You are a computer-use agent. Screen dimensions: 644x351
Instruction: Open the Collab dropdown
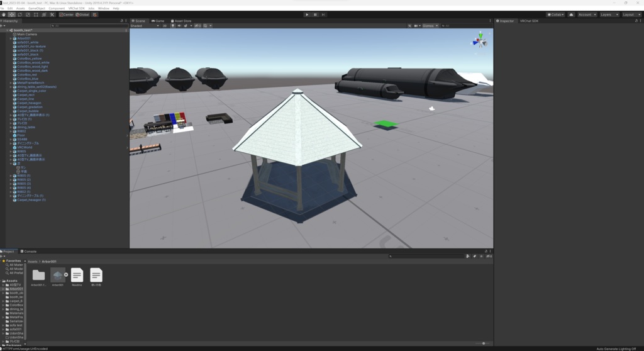[x=556, y=14]
